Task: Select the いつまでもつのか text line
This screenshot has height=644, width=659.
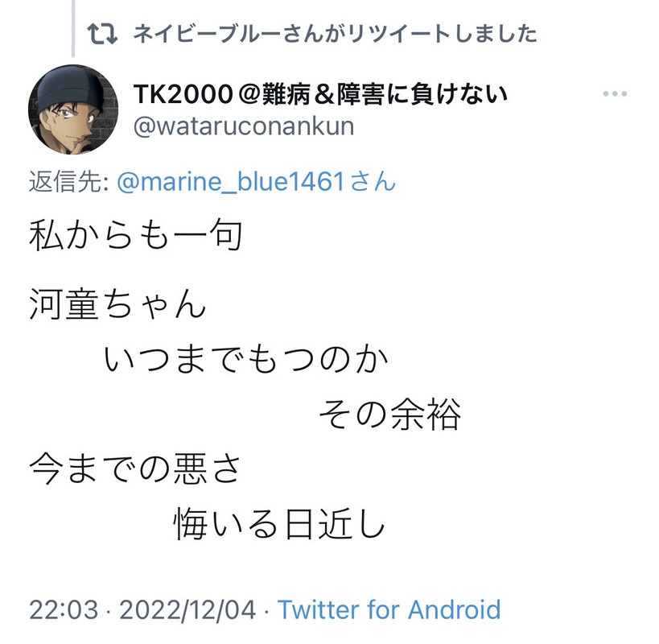Action: [246, 359]
